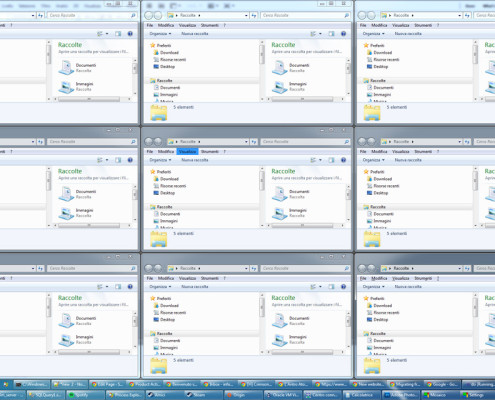Image resolution: width=495 pixels, height=400 pixels.
Task: Click Nuova raccolta in top-right window
Action: [x=408, y=34]
